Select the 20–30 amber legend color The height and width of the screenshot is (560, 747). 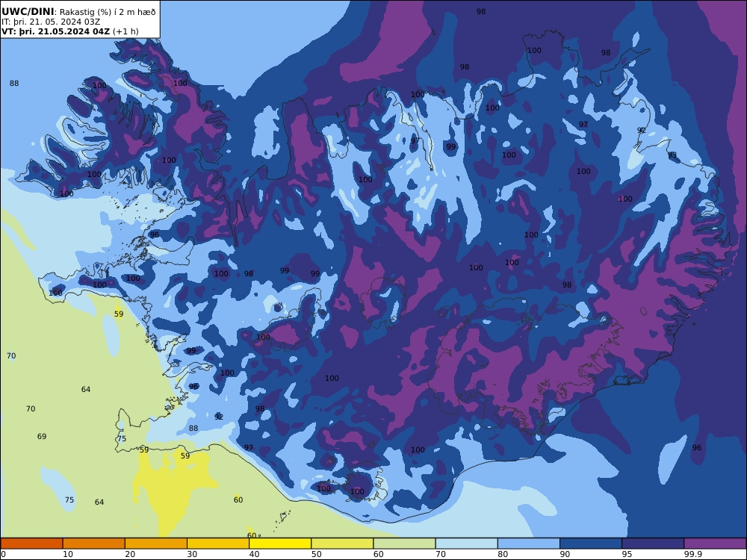156,544
